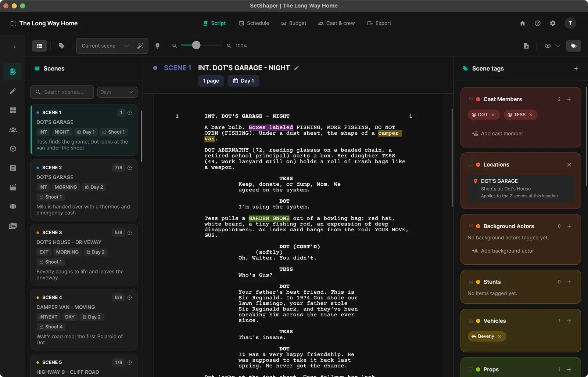
Task: Toggle the eye visibility icon
Action: [x=548, y=46]
